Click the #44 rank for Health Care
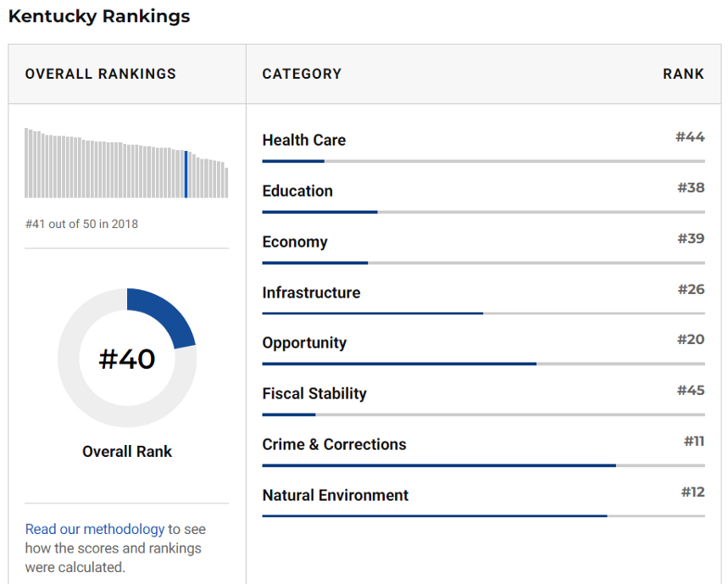Viewport: 728px width, 584px height. (690, 136)
